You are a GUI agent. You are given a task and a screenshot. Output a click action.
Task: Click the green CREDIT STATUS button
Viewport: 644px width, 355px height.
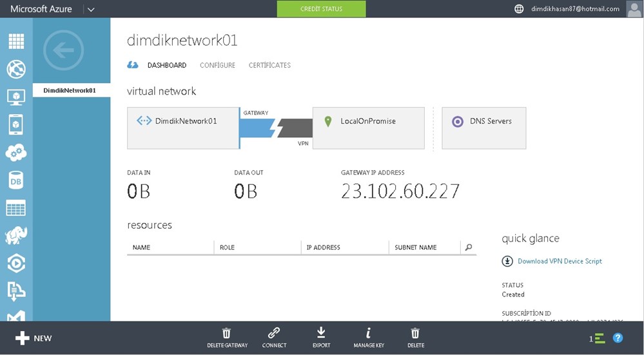point(321,8)
